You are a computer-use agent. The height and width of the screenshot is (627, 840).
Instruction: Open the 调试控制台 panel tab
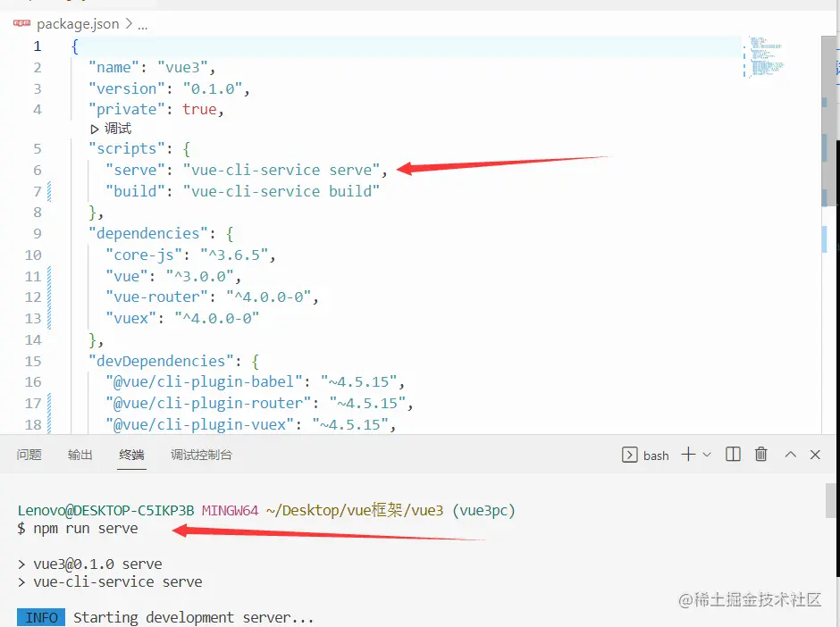coord(201,455)
